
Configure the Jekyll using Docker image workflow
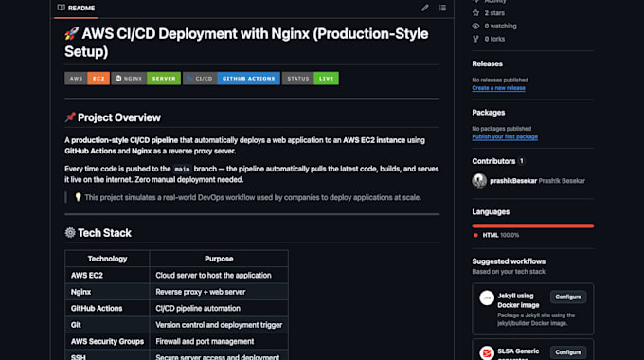pos(568,297)
